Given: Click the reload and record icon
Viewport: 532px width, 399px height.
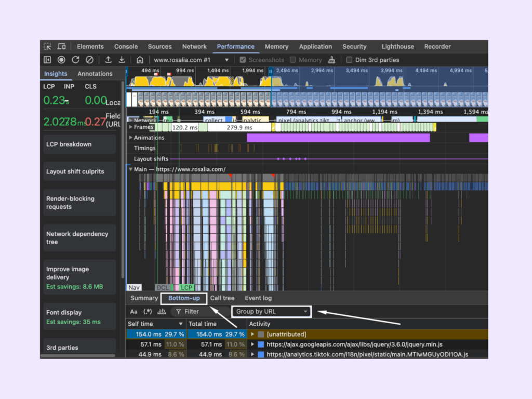Looking at the screenshot, I should [75, 60].
